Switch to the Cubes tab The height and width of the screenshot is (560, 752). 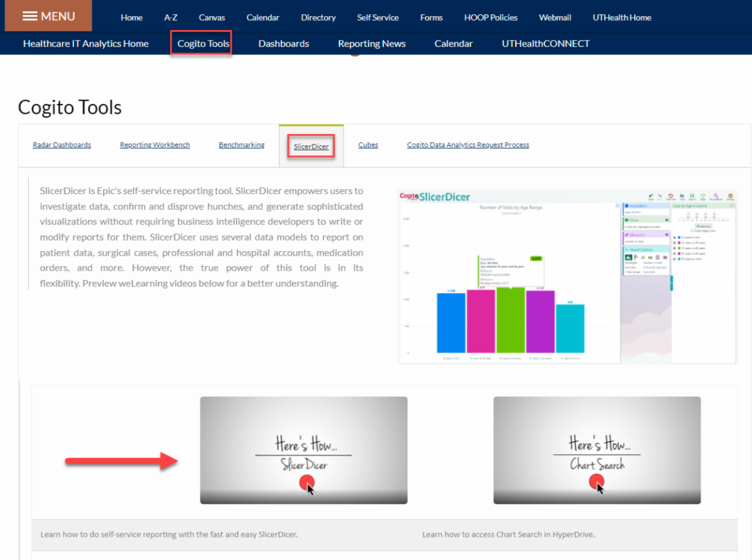[x=368, y=145]
